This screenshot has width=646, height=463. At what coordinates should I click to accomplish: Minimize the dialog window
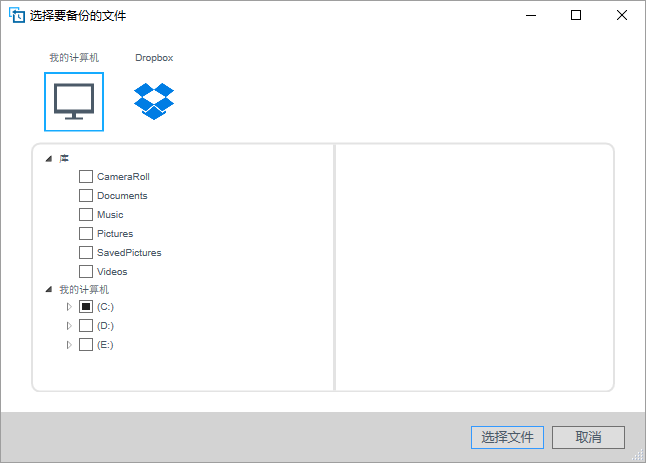pos(531,15)
